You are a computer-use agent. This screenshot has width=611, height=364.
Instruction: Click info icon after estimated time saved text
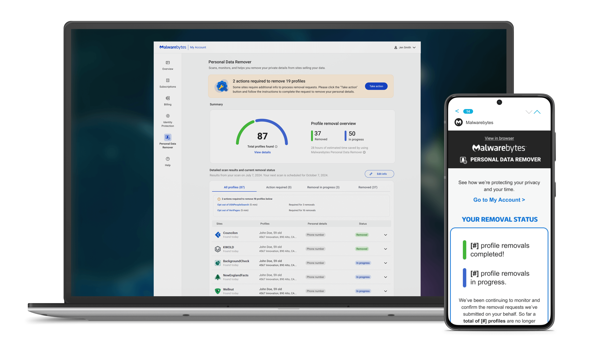[x=364, y=152]
